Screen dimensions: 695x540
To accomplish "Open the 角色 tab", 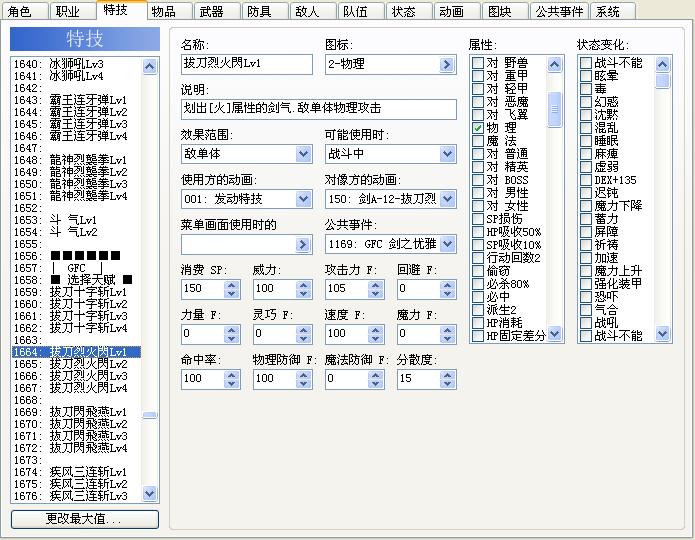I will (x=25, y=12).
